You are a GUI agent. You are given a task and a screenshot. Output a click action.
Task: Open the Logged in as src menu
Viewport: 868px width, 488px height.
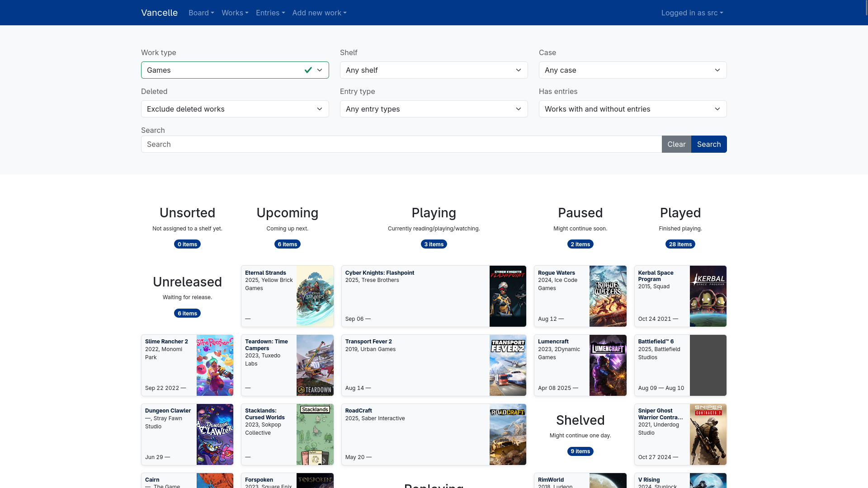coord(692,13)
